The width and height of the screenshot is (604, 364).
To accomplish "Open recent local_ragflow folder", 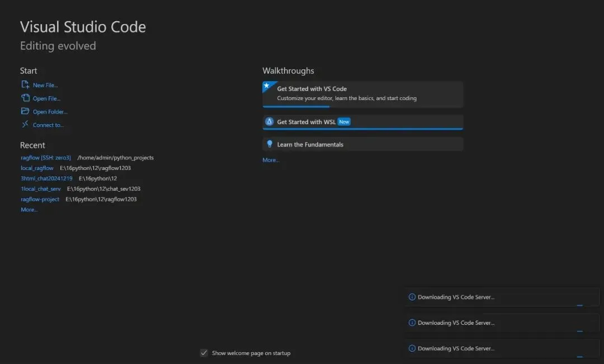I will [x=37, y=168].
